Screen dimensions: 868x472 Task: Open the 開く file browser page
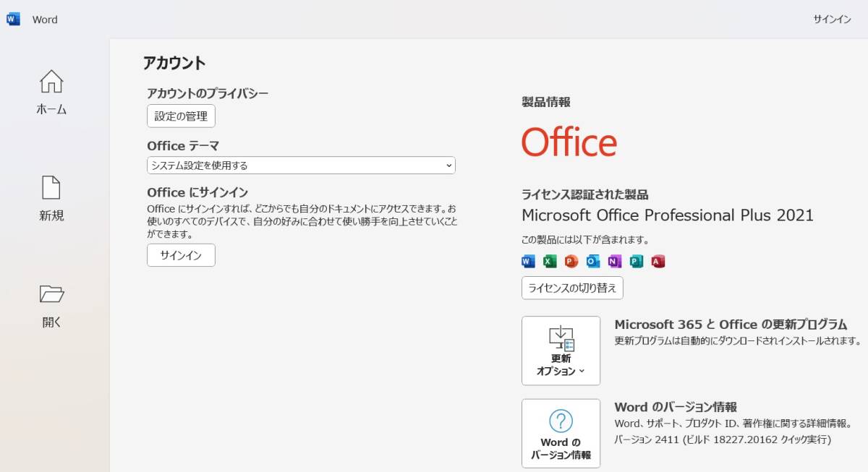pos(51,306)
